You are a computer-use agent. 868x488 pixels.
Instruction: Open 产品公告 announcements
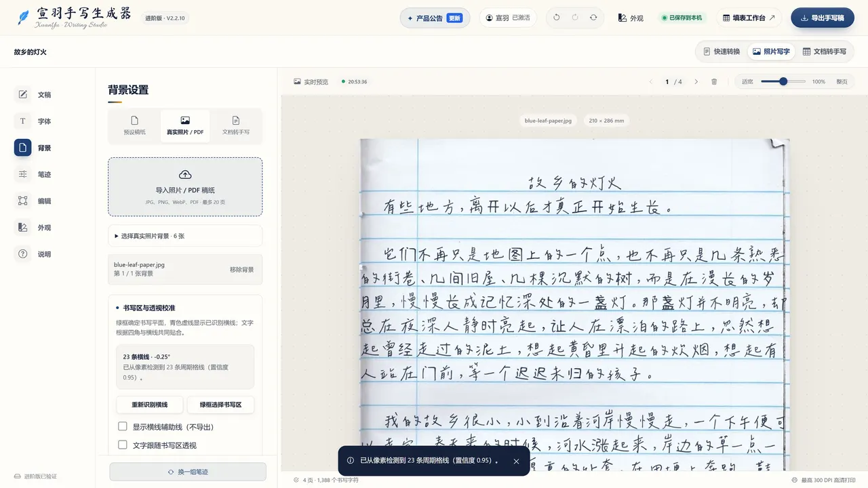[435, 18]
